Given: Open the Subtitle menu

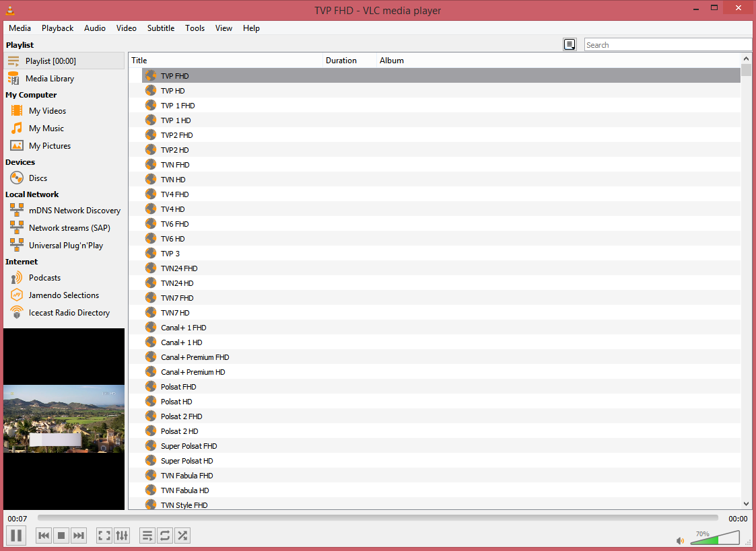Looking at the screenshot, I should click(160, 28).
